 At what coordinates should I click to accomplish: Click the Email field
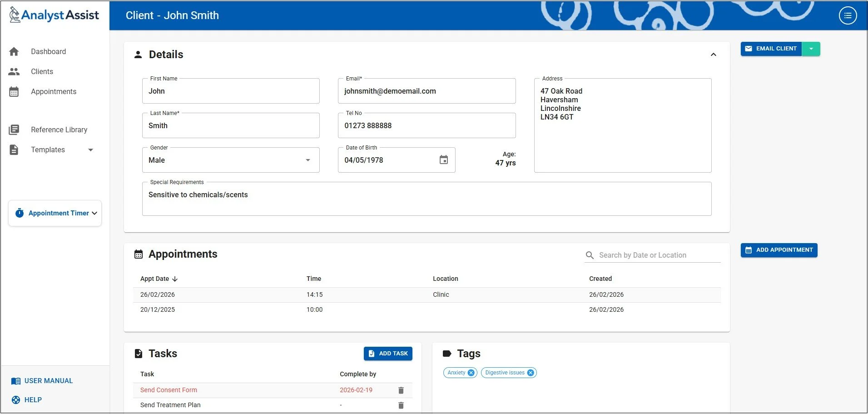click(427, 91)
